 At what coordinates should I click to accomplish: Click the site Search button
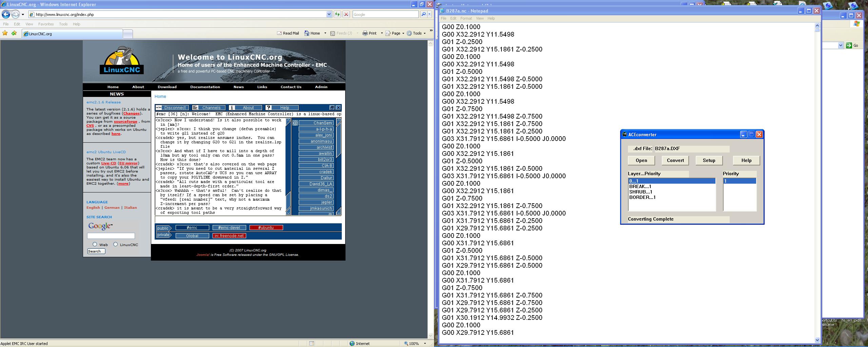point(96,251)
